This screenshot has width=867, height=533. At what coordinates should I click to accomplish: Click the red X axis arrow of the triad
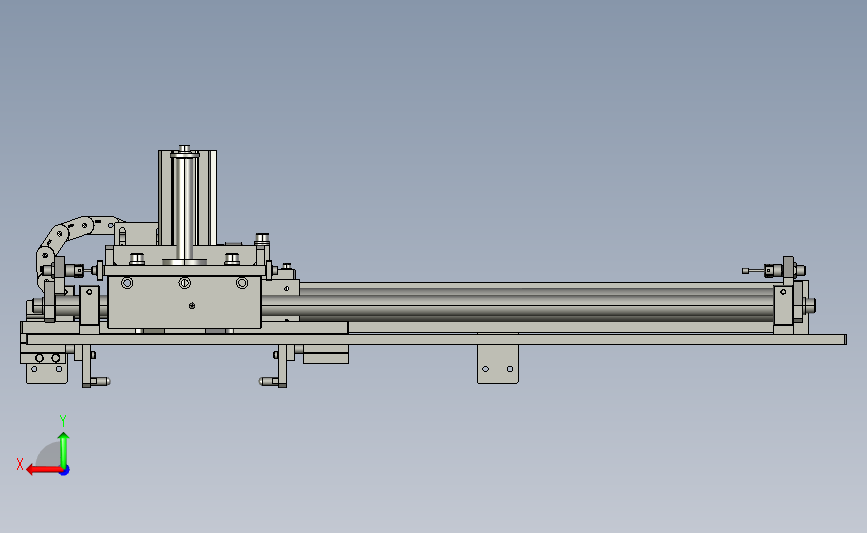(44, 470)
